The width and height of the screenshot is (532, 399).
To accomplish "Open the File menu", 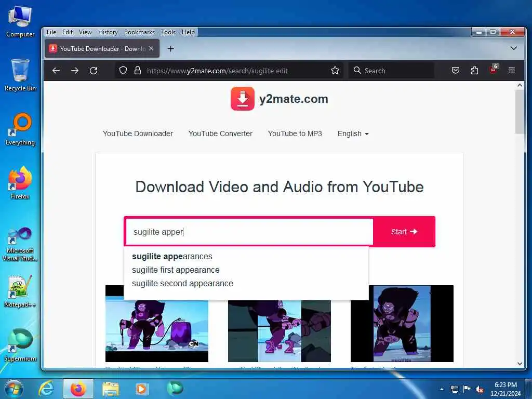I will [51, 32].
